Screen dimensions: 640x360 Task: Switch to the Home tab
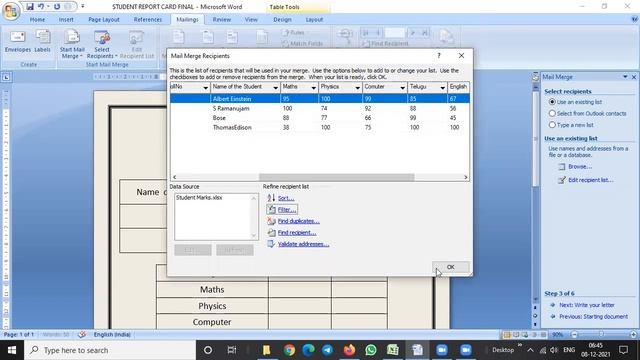point(37,20)
